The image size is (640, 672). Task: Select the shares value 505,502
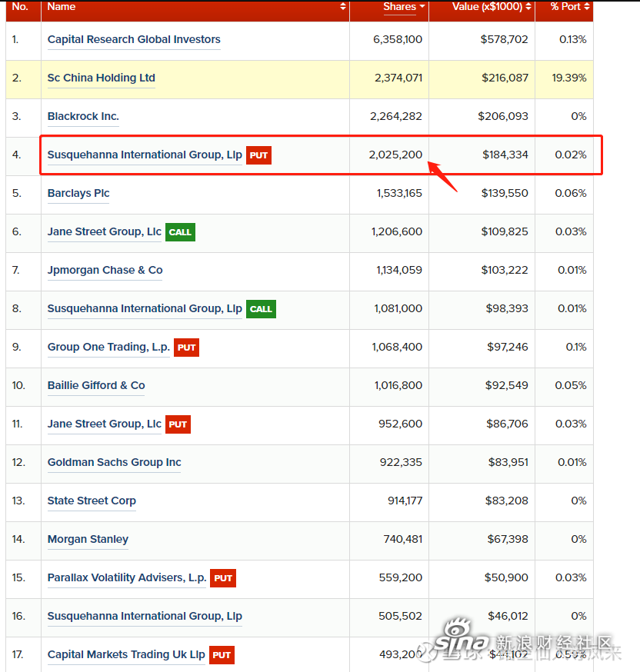click(x=400, y=616)
